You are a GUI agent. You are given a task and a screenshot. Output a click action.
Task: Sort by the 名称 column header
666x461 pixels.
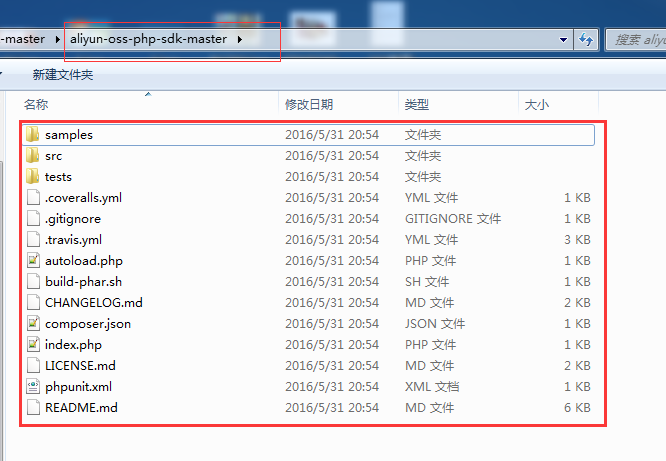point(36,105)
